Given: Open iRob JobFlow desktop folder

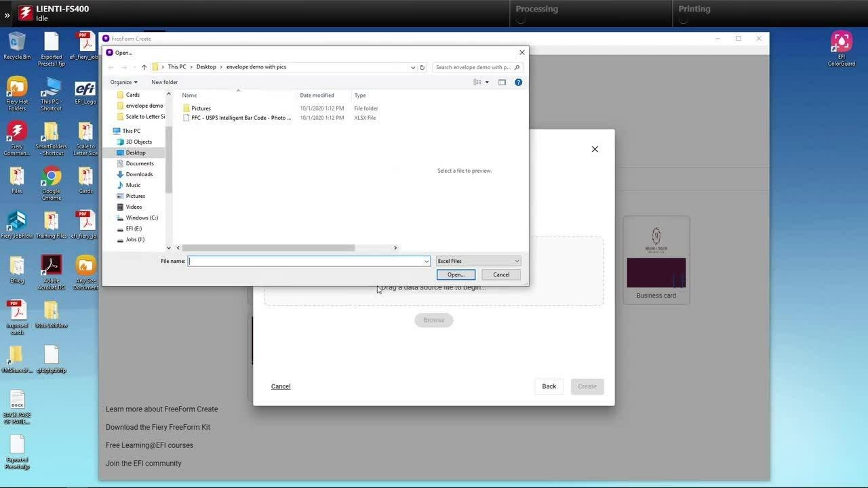Looking at the screenshot, I should [x=52, y=314].
